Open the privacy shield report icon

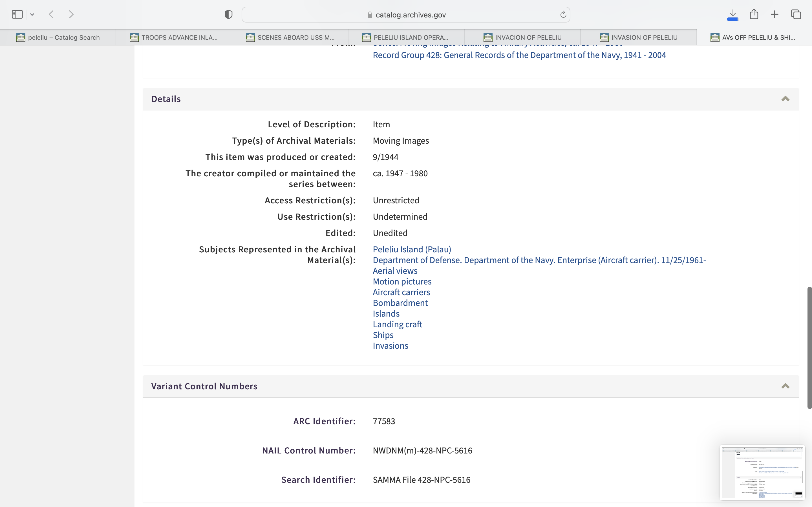click(x=228, y=14)
